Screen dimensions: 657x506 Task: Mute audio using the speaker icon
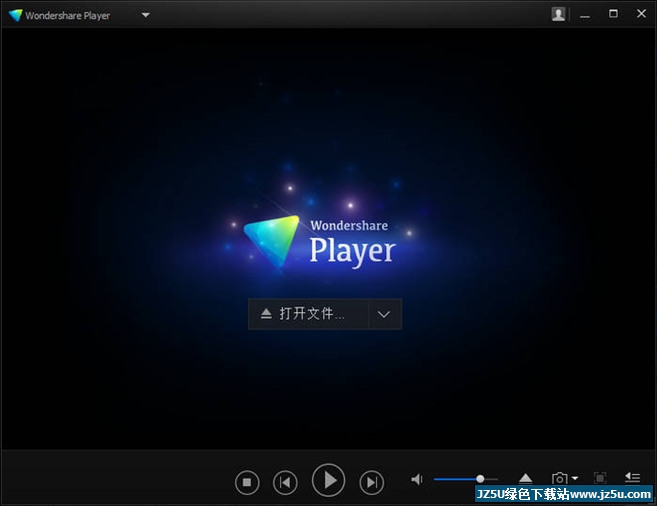(x=416, y=479)
